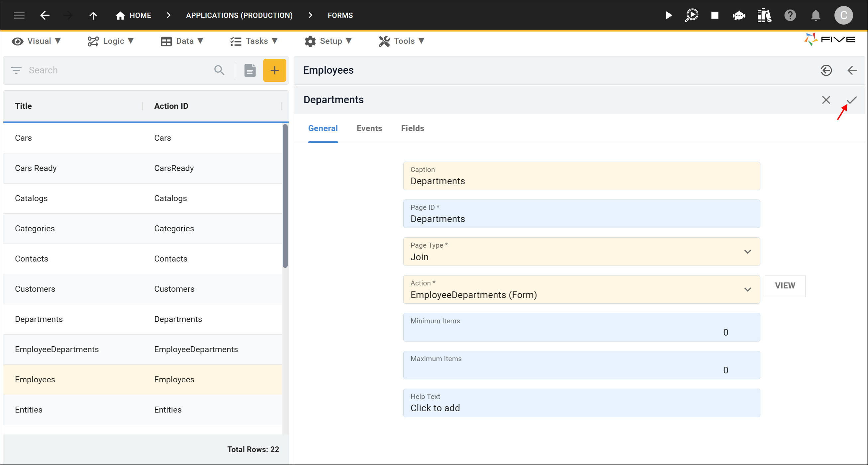Screen dimensions: 868x465
Task: Click the VIEW button
Action: tap(785, 285)
